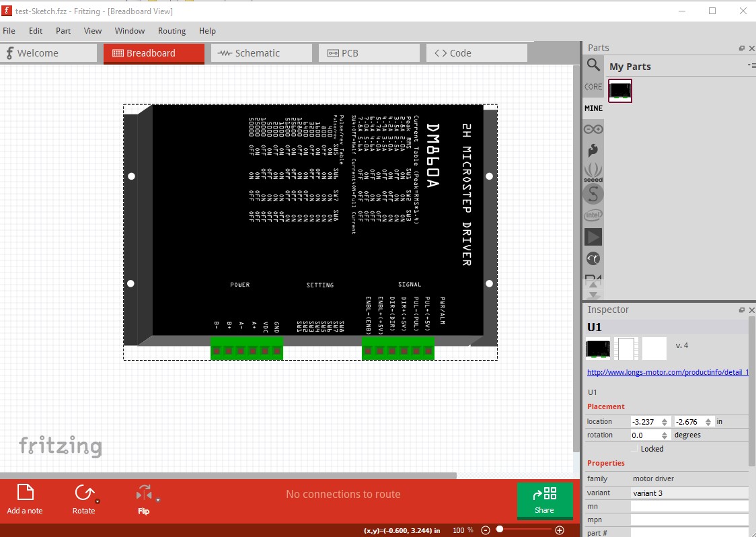Open the Window menu
756x537 pixels.
click(130, 31)
